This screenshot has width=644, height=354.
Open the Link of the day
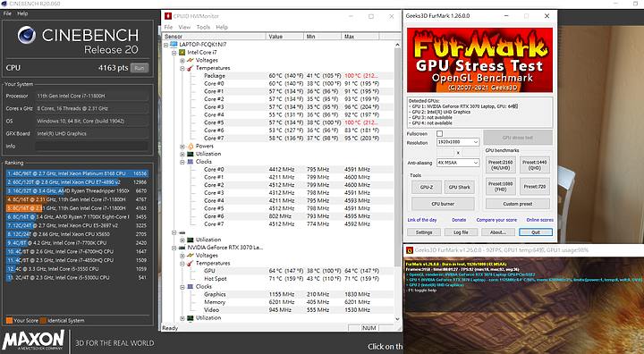pyautogui.click(x=422, y=220)
